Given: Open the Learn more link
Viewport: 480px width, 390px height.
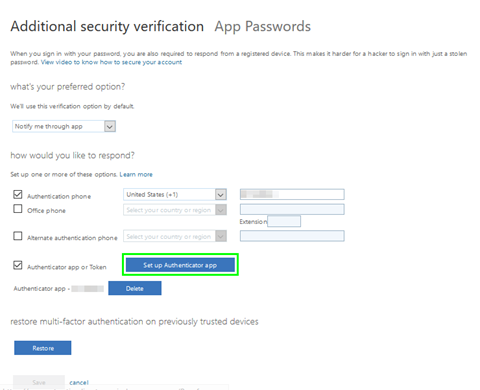Looking at the screenshot, I should (136, 174).
